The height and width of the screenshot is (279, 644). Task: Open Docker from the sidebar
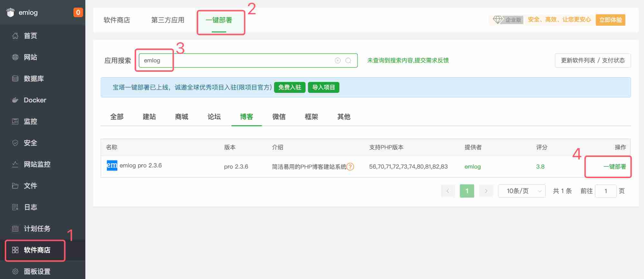35,100
